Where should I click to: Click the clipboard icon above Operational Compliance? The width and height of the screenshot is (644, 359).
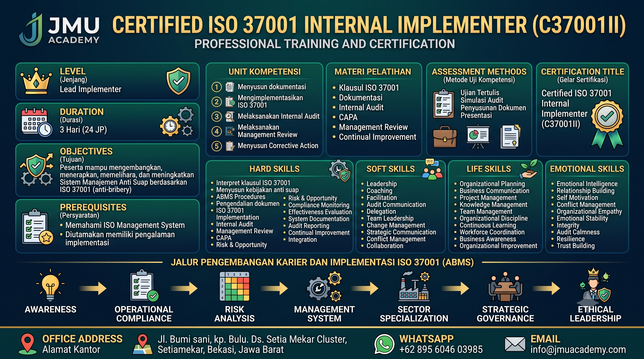coord(144,285)
